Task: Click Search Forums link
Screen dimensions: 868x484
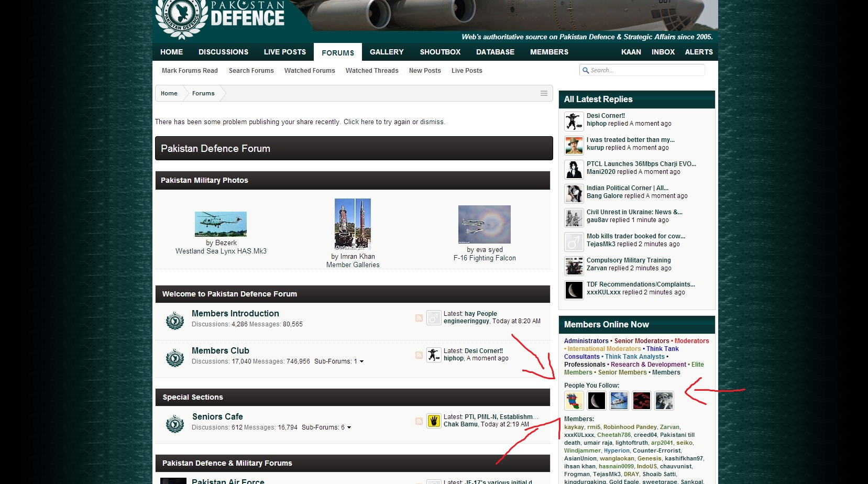Action: [x=251, y=71]
